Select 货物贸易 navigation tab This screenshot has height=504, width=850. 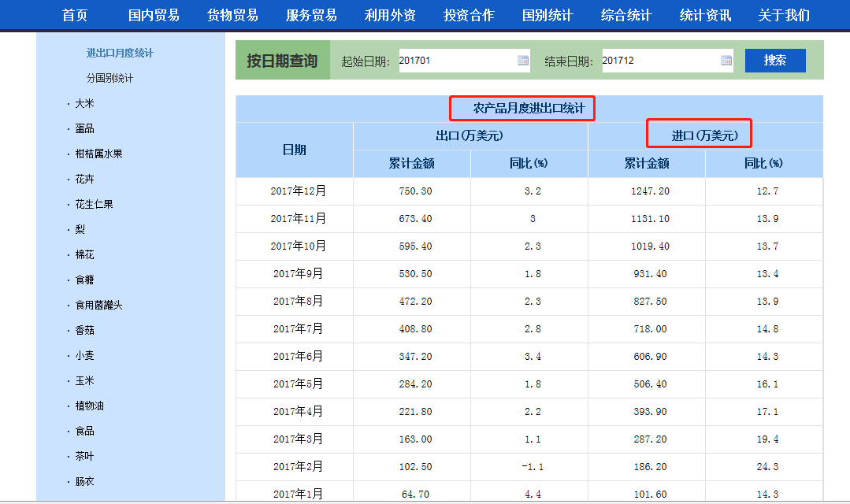[x=232, y=15]
